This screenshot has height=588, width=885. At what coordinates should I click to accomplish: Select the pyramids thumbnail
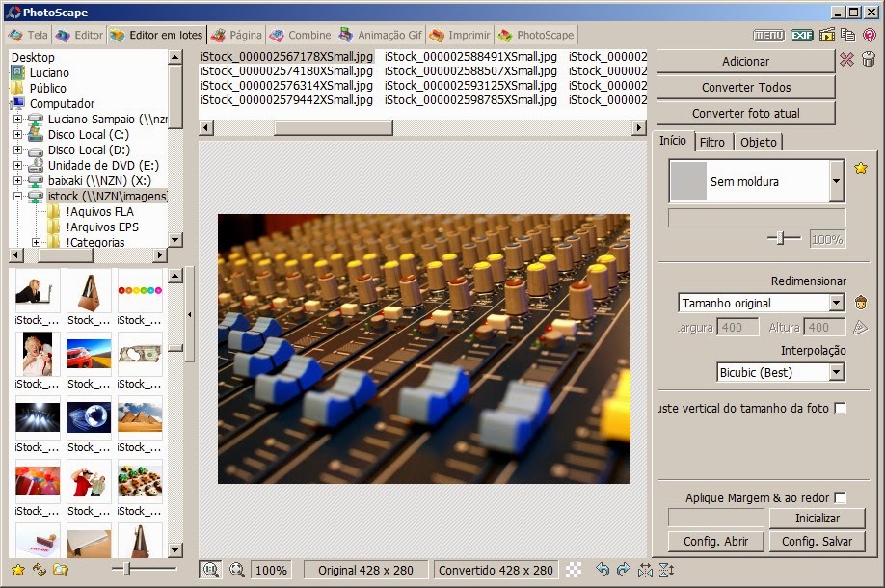pos(140,417)
